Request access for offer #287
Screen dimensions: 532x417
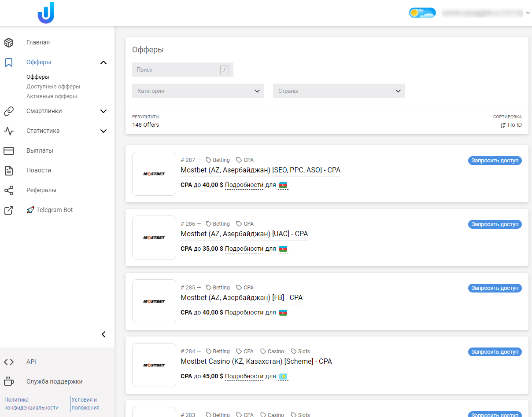(495, 161)
